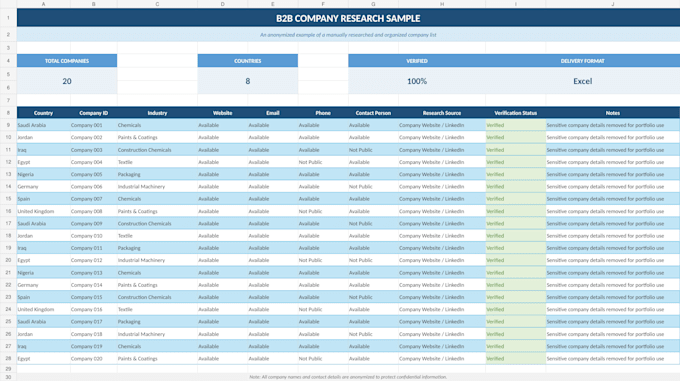Select the Company 001 cell
This screenshot has height=381, width=680.
pos(94,125)
